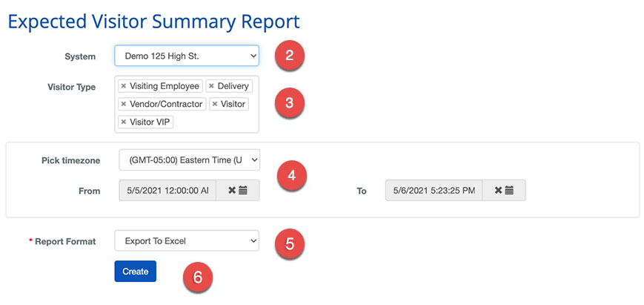Image resolution: width=644 pixels, height=305 pixels.
Task: Click the Create button
Action: 135,272
